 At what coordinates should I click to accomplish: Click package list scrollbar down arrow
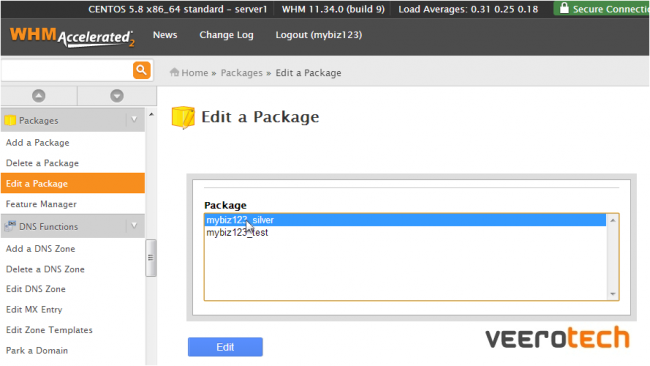coord(612,294)
